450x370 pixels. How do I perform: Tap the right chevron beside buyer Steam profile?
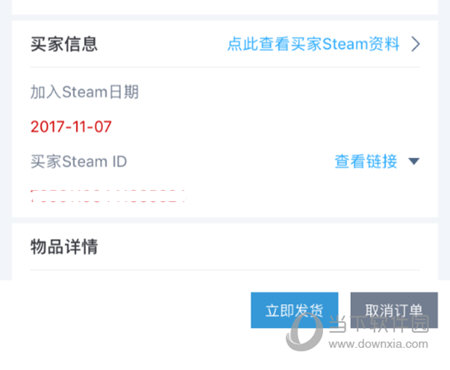[415, 44]
